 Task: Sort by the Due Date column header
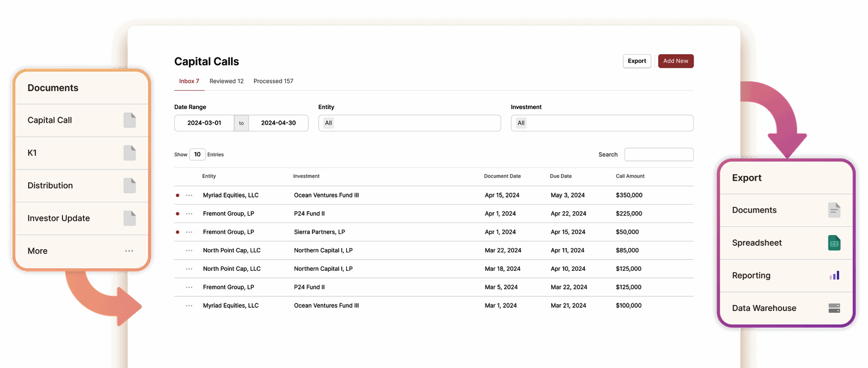[561, 176]
